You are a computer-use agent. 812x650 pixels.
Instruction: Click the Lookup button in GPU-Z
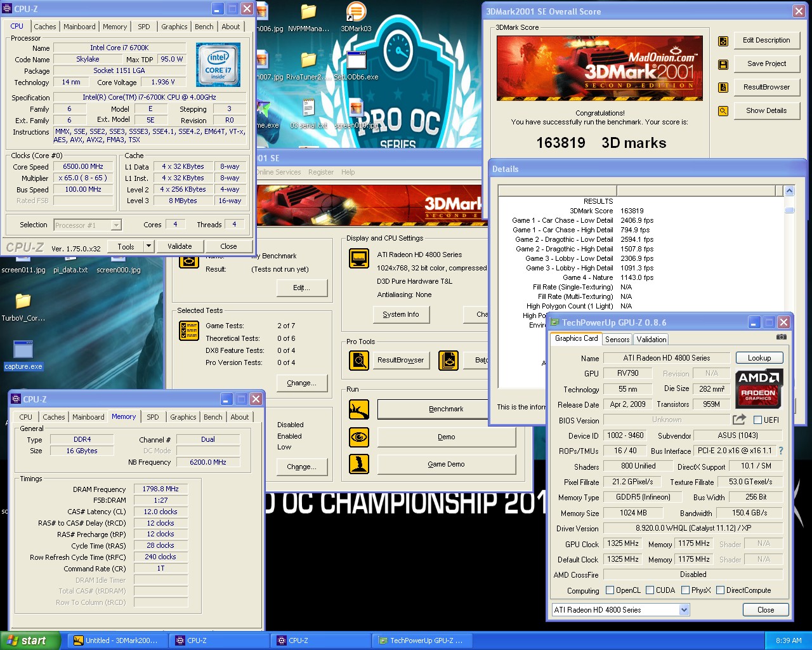759,358
